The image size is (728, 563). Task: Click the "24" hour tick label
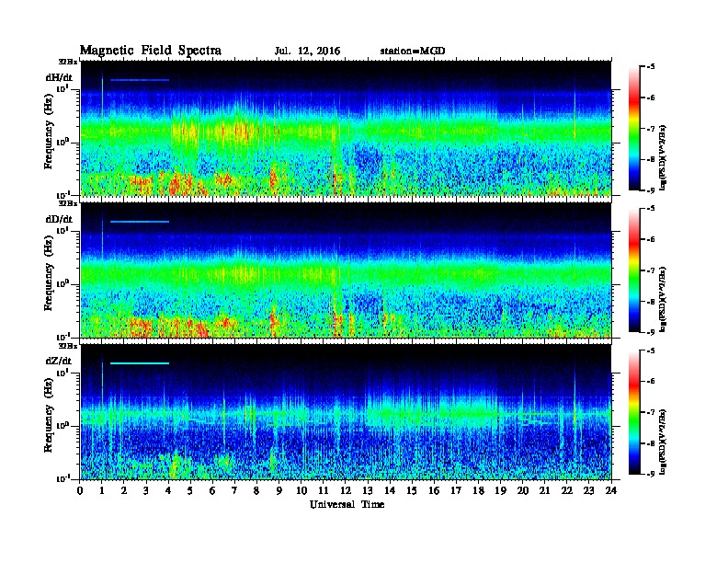[x=611, y=491]
